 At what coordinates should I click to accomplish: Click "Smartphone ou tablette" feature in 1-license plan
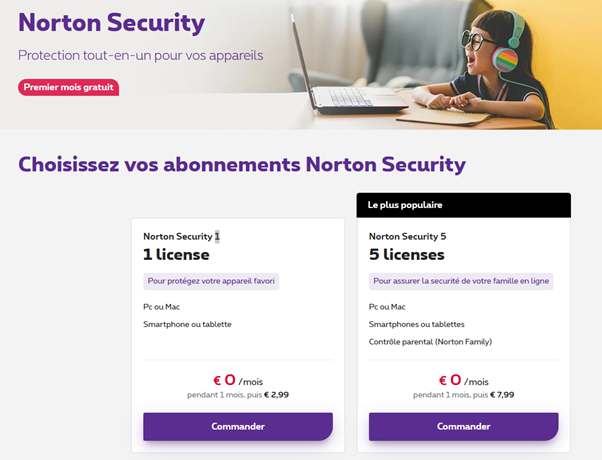187,324
